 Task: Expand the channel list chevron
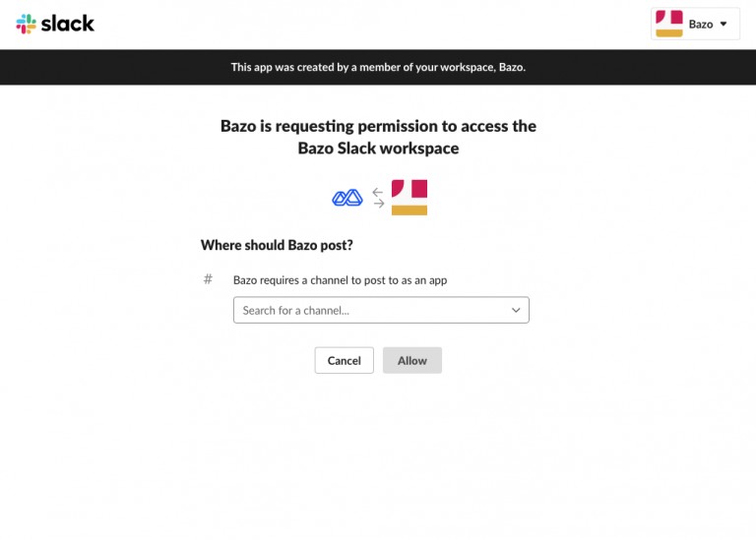516,310
